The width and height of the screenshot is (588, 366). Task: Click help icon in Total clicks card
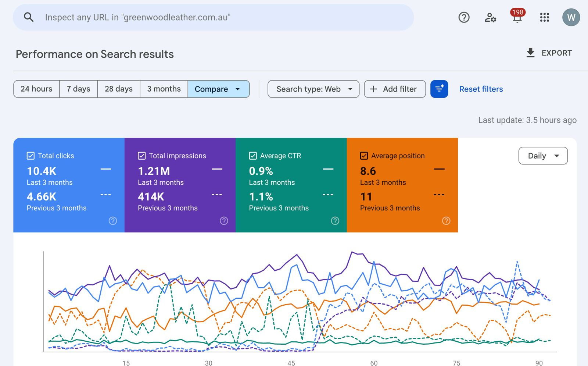pos(113,221)
